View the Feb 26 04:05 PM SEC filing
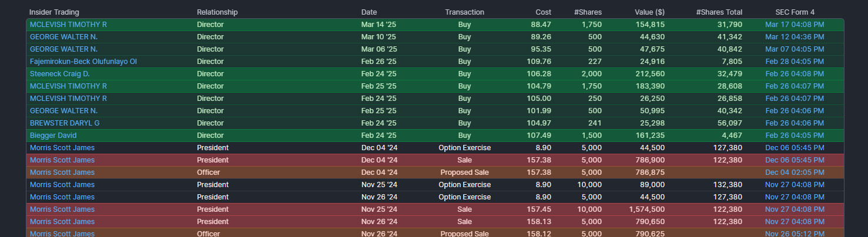 pos(795,136)
